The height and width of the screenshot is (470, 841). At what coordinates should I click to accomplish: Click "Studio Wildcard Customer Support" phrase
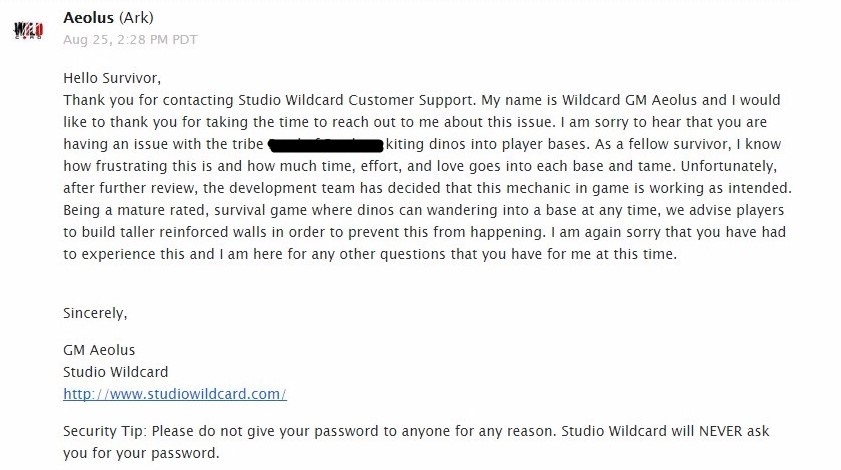(356, 100)
